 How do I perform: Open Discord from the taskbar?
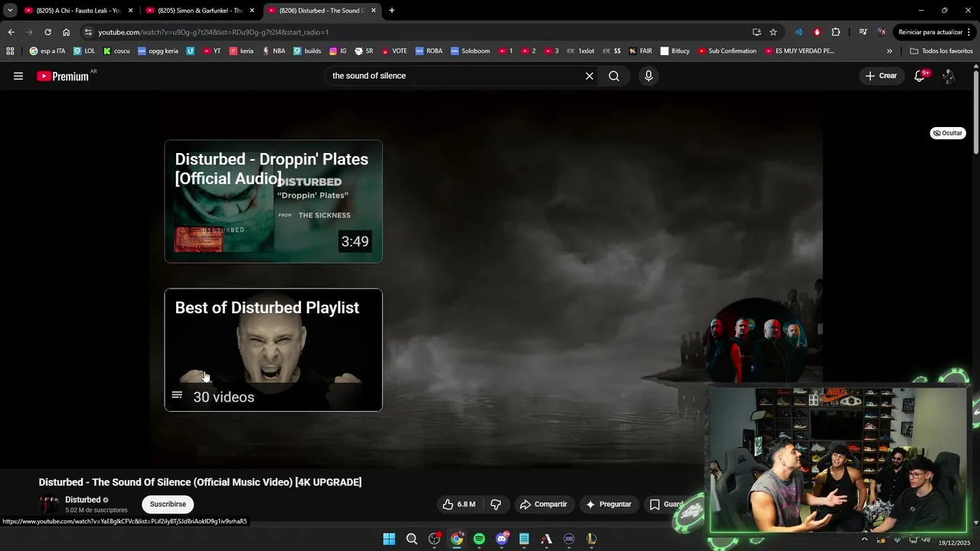click(501, 539)
